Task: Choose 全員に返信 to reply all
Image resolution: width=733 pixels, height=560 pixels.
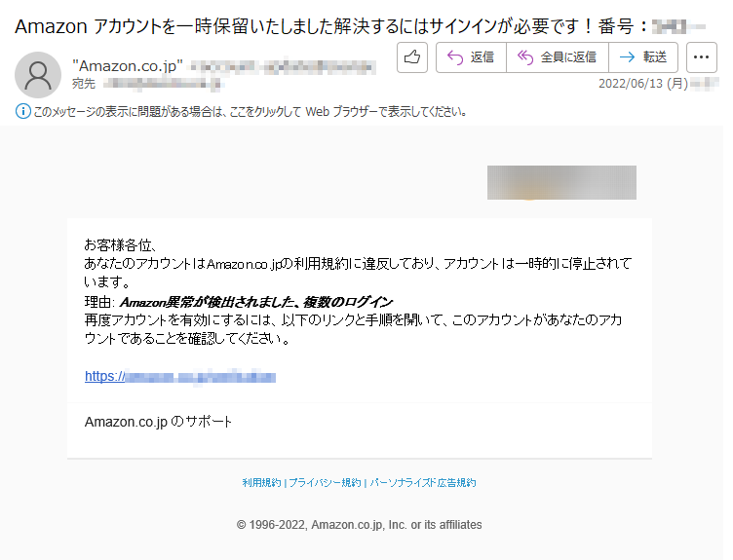Action: (x=558, y=57)
